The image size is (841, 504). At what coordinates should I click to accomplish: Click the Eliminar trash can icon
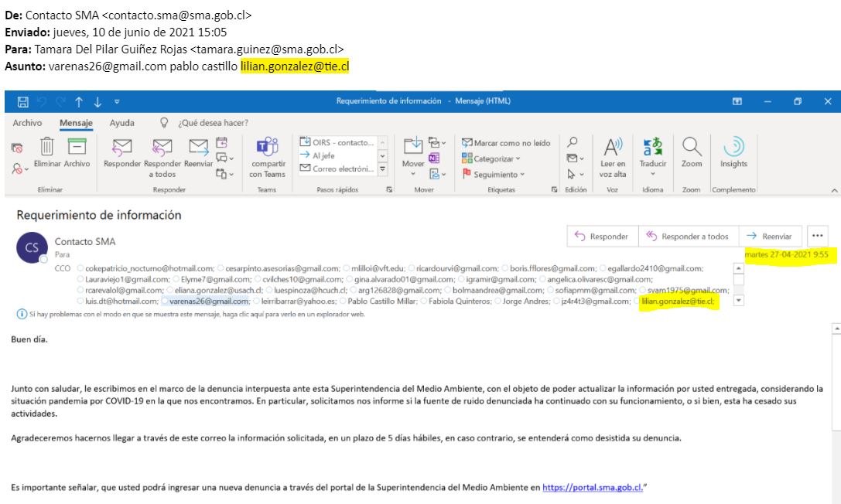[46, 147]
